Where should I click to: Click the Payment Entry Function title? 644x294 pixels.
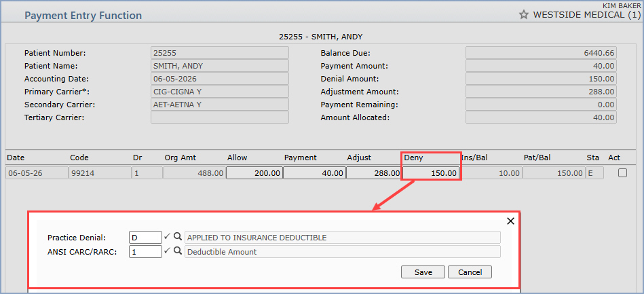83,16
